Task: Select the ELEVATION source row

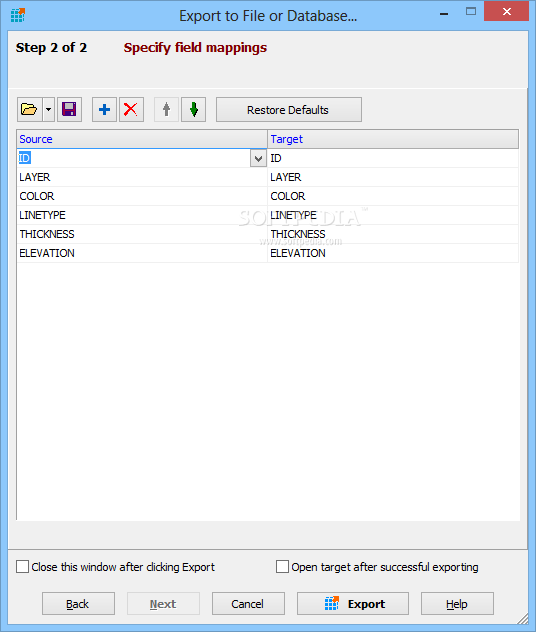Action: click(142, 253)
